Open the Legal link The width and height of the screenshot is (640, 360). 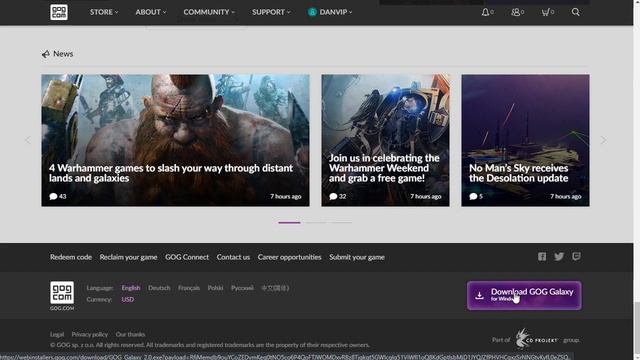pyautogui.click(x=57, y=334)
